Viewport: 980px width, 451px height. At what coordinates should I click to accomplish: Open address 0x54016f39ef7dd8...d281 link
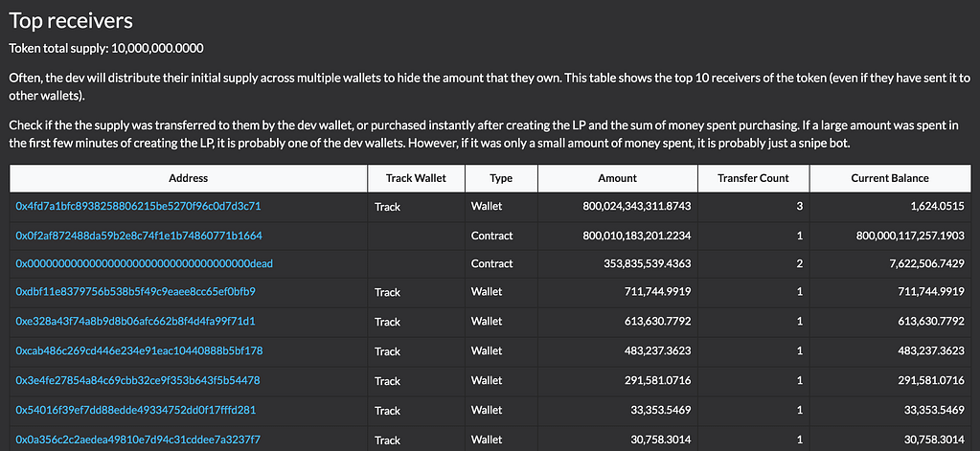(136, 411)
